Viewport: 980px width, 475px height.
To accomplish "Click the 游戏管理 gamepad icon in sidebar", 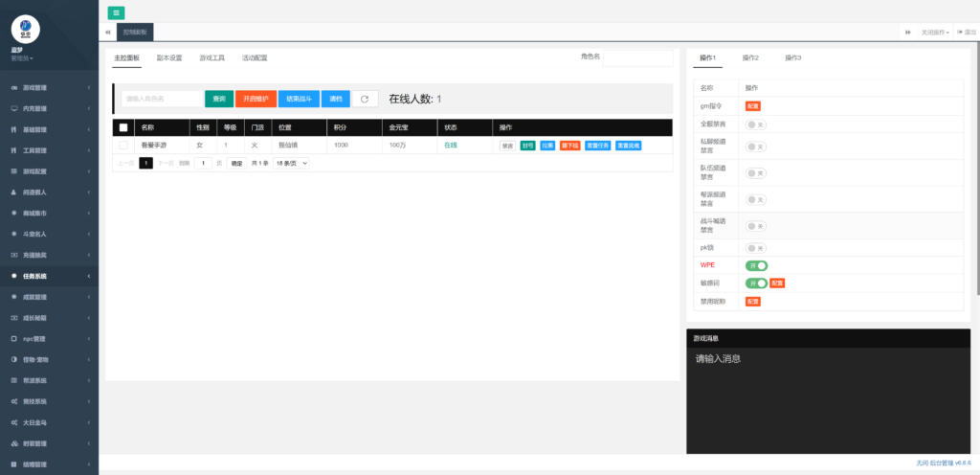I will 13,88.
